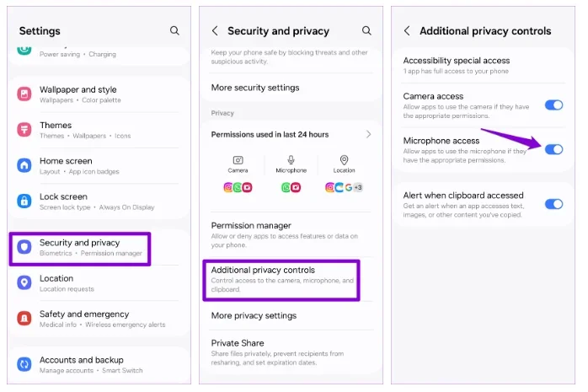Tap the Location permission pin icon
Screen dimensions: 588x392
344,160
